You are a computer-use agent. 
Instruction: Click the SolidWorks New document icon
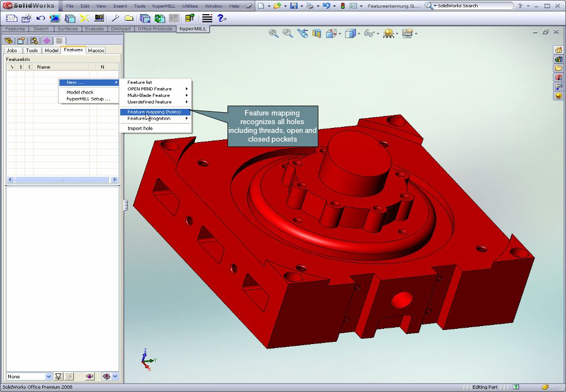click(x=261, y=6)
